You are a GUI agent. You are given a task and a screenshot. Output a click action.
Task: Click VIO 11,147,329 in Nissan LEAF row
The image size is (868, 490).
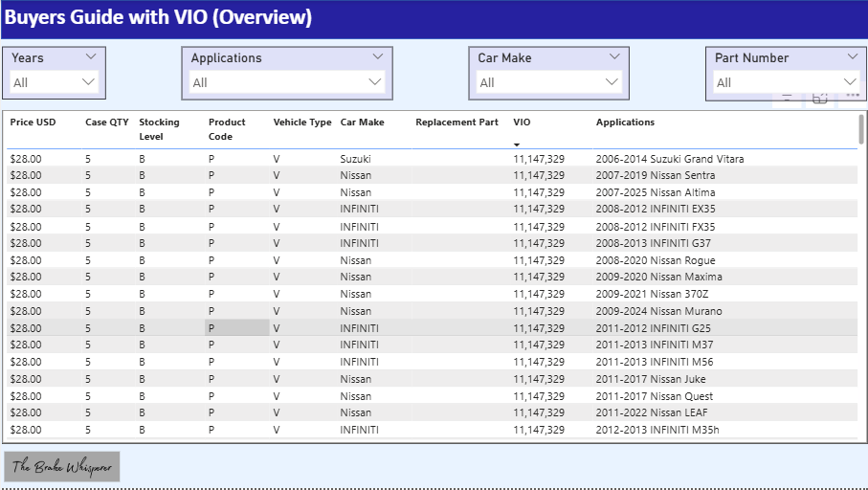click(x=539, y=412)
